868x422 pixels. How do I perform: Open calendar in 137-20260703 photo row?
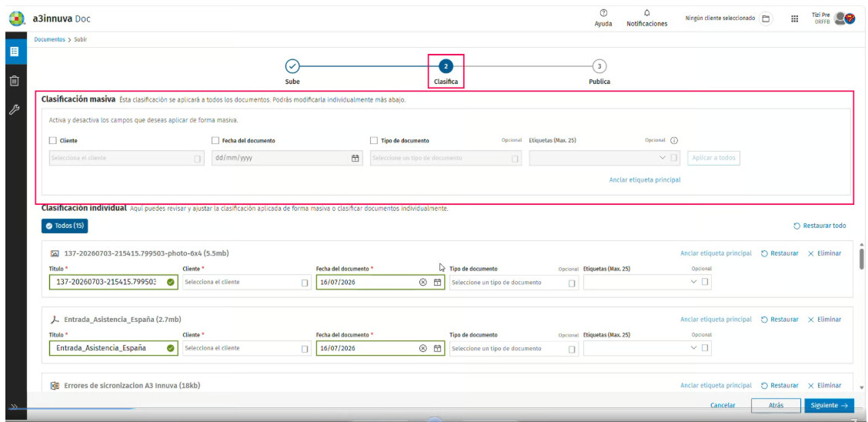(437, 283)
